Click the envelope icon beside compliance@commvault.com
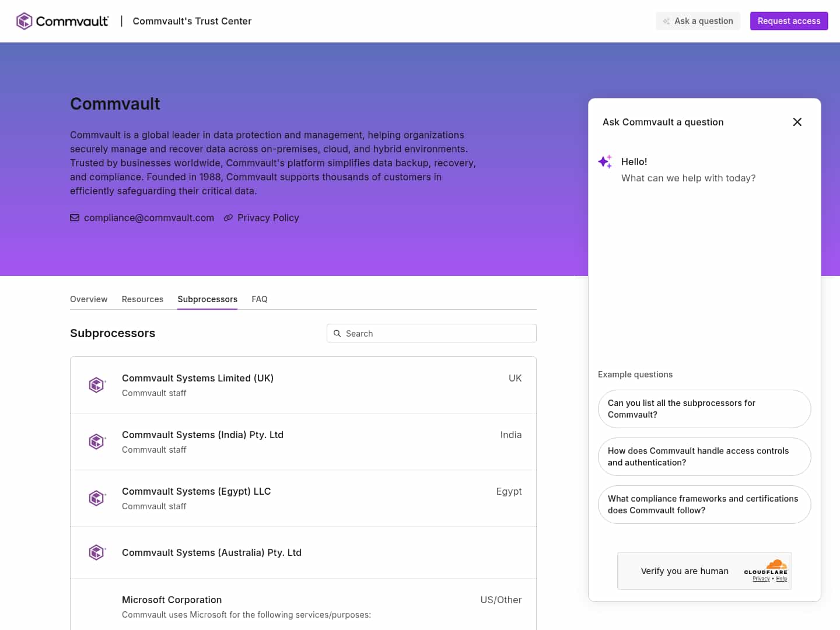The height and width of the screenshot is (630, 840). 75,217
